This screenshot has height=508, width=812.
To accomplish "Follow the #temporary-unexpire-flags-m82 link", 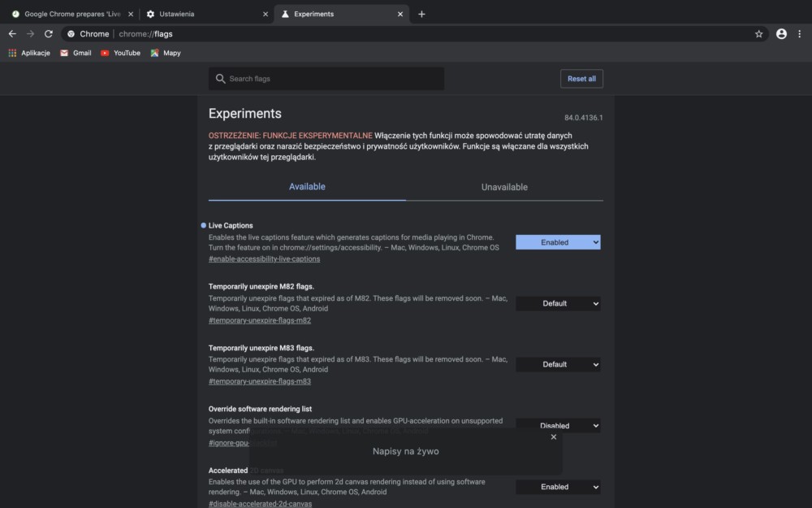I will click(260, 319).
